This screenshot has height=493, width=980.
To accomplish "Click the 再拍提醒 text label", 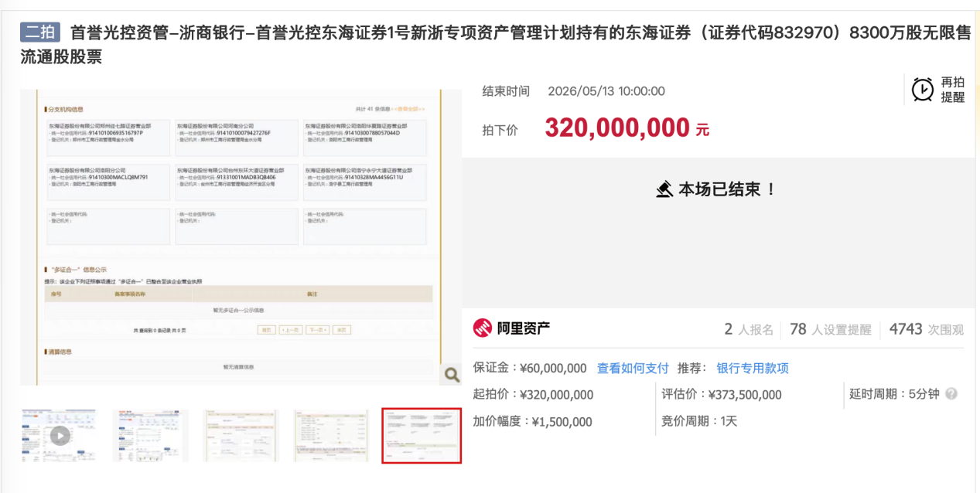I will coord(953,90).
